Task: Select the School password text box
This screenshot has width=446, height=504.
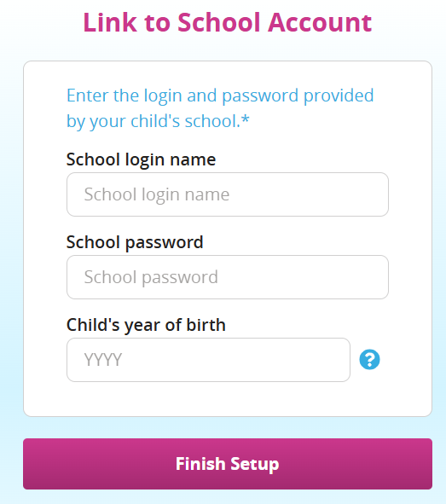Action: coord(228,277)
